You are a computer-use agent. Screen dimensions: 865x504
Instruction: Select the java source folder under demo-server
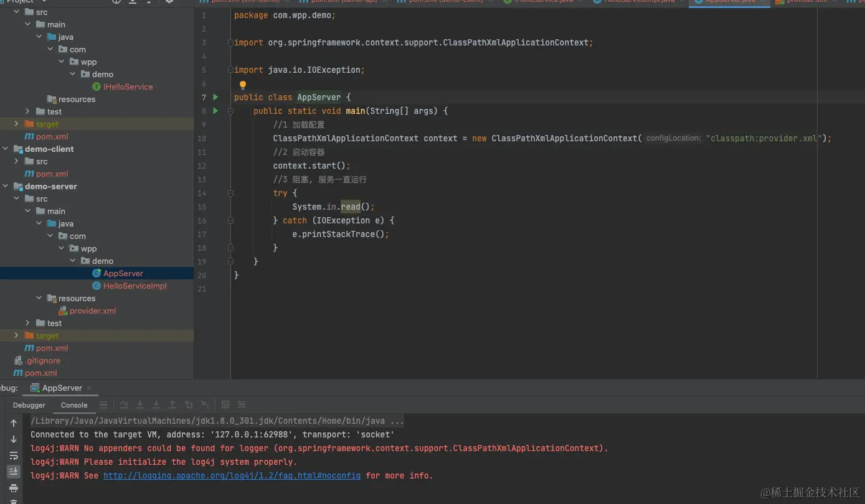(66, 223)
